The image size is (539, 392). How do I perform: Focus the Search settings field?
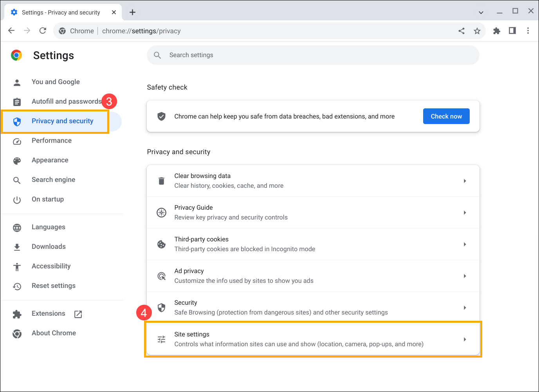(x=313, y=55)
